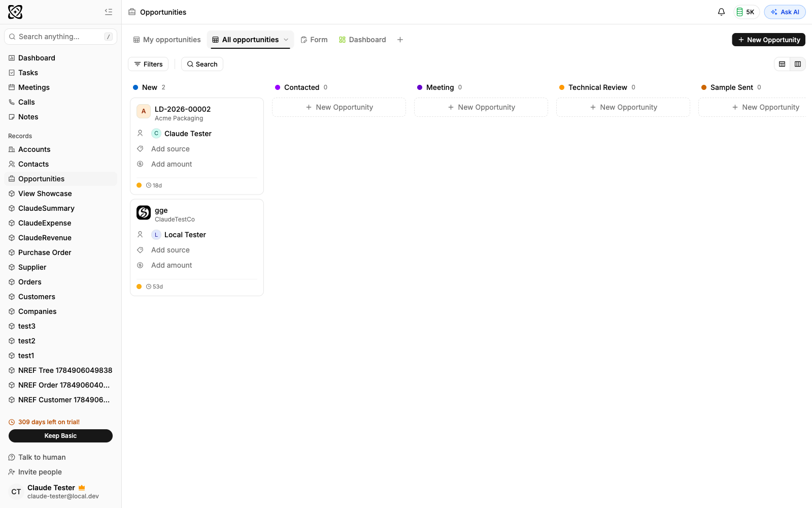This screenshot has width=812, height=508.
Task: Click the Acme Packaging avatar on LD-2026-00002 card
Action: (x=144, y=111)
